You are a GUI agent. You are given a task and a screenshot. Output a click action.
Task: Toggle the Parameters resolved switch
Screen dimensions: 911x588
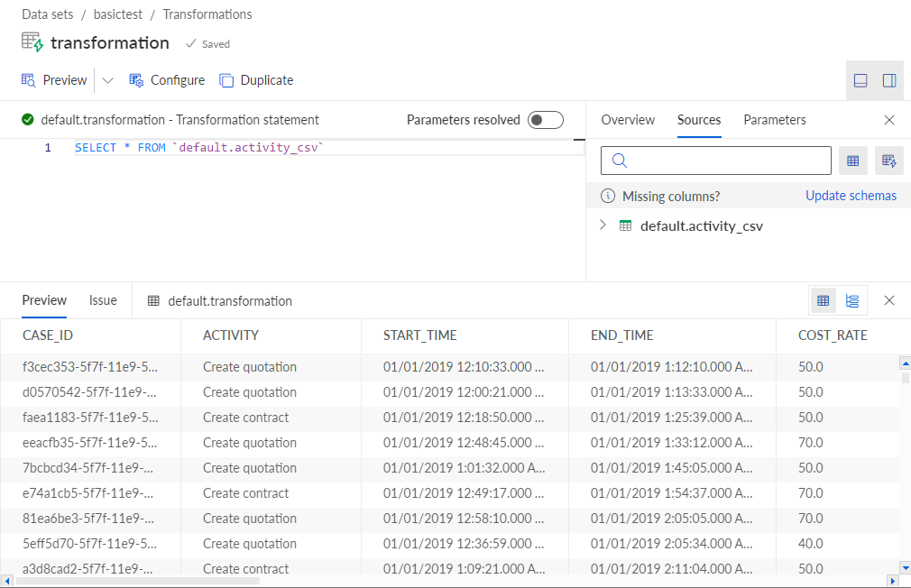[546, 120]
